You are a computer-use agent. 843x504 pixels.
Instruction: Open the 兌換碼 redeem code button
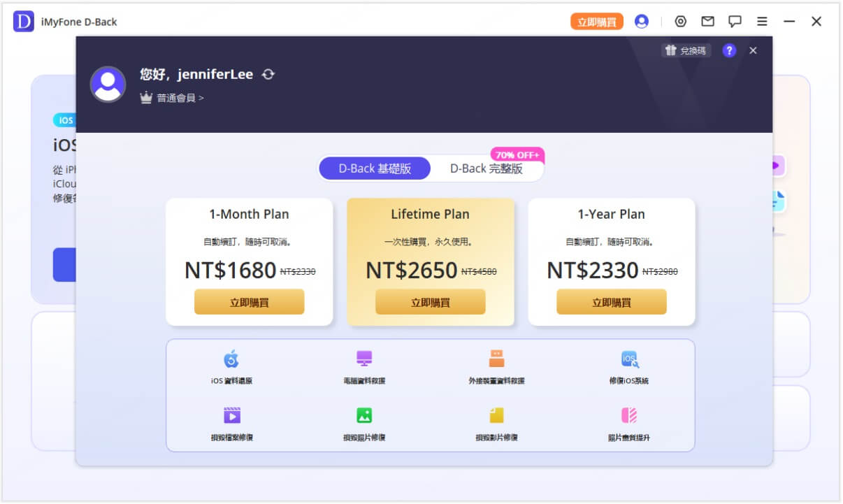(x=686, y=50)
